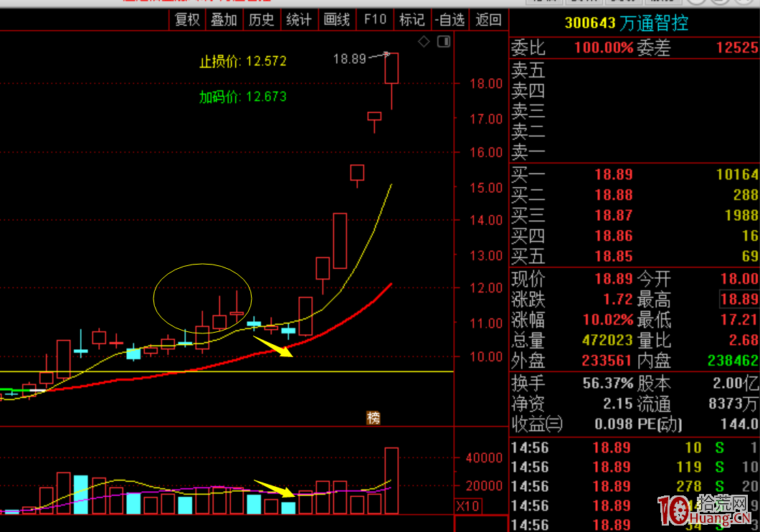Click the 卖五 ask row label

(x=528, y=70)
